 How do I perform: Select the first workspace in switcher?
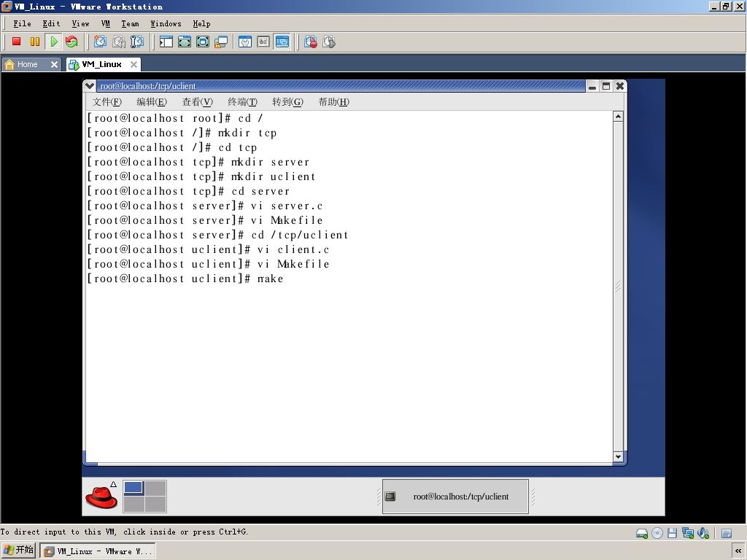tap(134, 489)
